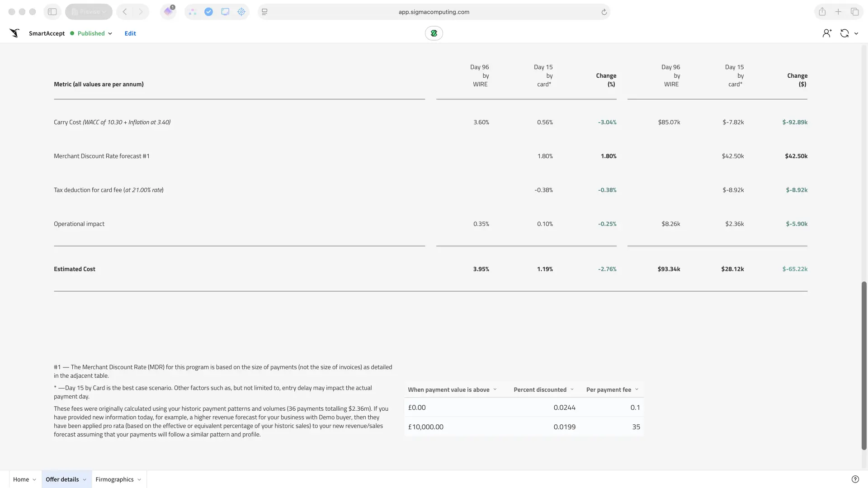The image size is (868, 488).
Task: Click the Sigma bird logo icon
Action: tap(14, 33)
